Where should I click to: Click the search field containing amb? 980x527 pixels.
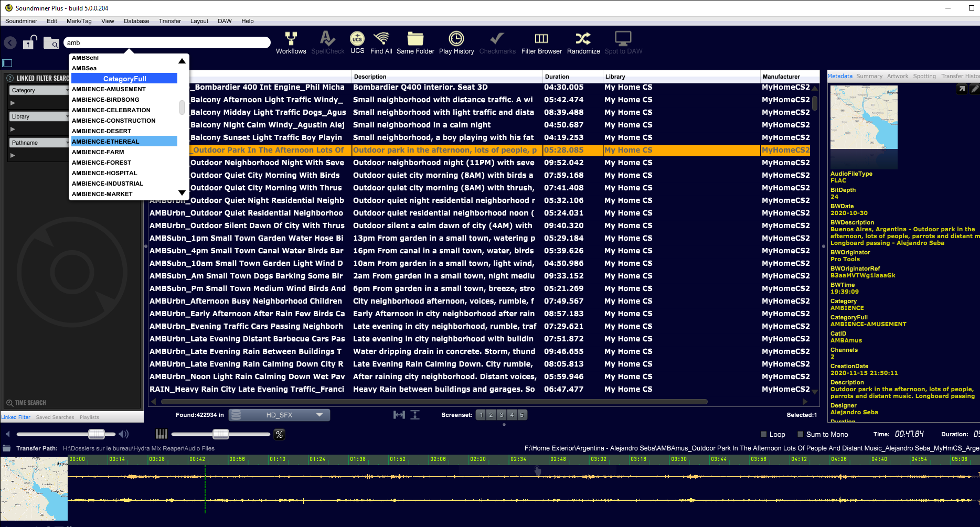point(167,43)
